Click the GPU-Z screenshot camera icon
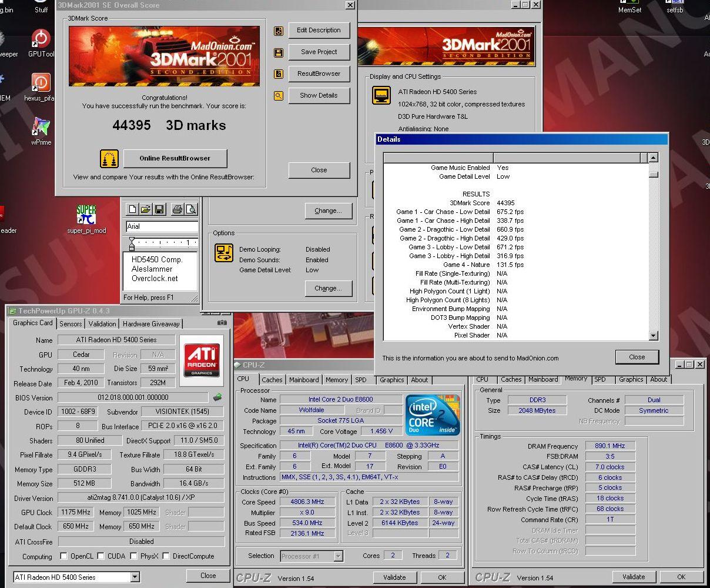The height and width of the screenshot is (588, 710). [222, 323]
